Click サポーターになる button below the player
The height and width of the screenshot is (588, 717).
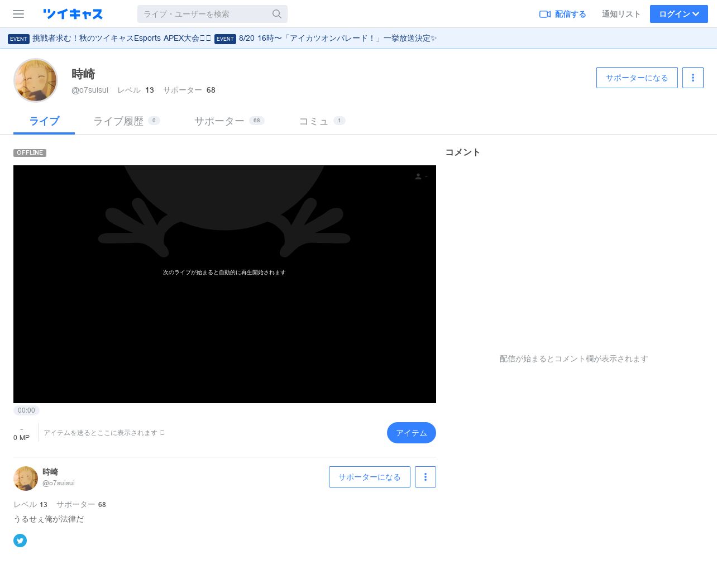[370, 477]
